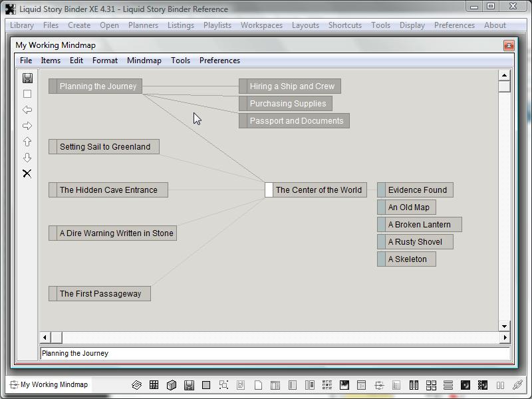Image resolution: width=532 pixels, height=399 pixels.
Task: Click the item title text field at bottom
Action: tap(275, 354)
